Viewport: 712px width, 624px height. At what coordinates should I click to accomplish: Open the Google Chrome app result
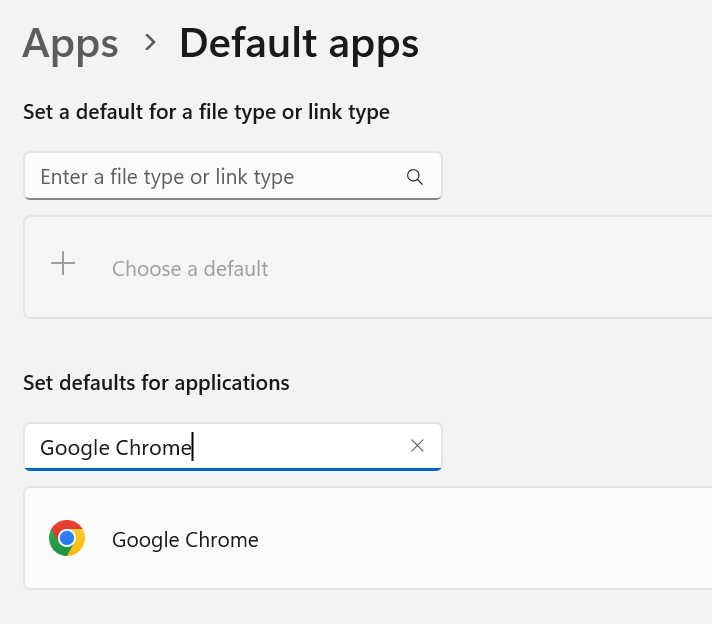point(368,538)
